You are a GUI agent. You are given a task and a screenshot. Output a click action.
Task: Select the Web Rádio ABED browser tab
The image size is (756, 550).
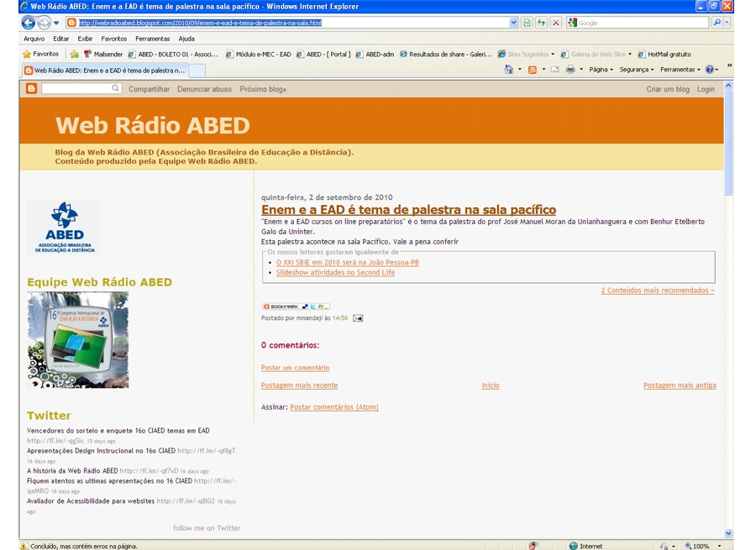click(105, 71)
